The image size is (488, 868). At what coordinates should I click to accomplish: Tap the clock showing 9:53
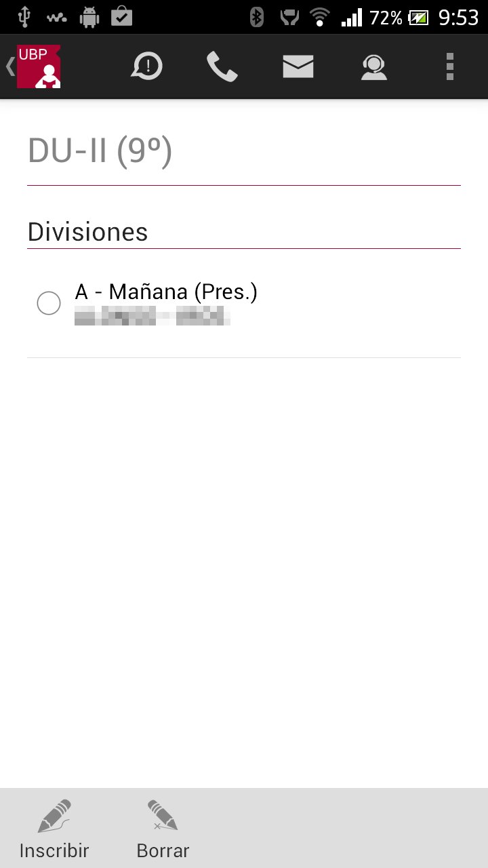458,17
